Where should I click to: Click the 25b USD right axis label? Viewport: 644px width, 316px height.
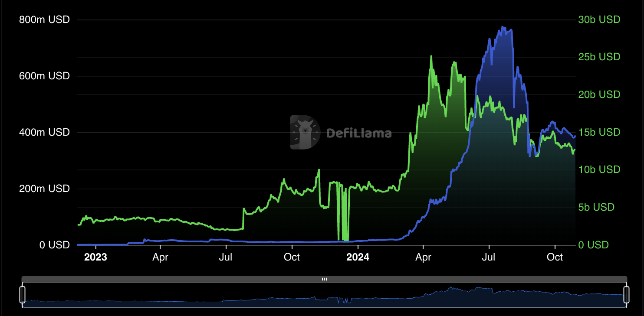pos(599,57)
